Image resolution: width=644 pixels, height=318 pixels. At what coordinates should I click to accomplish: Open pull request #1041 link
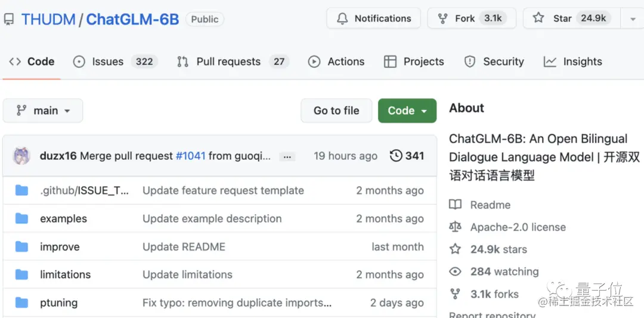pyautogui.click(x=190, y=156)
